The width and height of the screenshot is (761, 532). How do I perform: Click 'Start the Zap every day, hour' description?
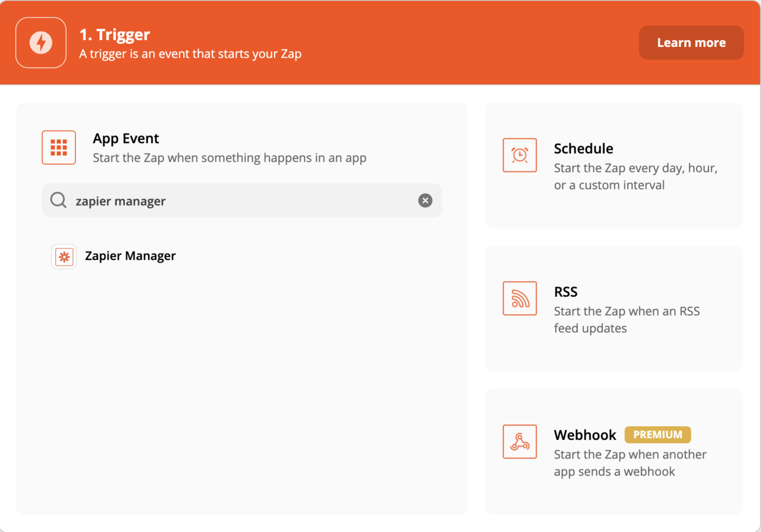click(x=635, y=177)
